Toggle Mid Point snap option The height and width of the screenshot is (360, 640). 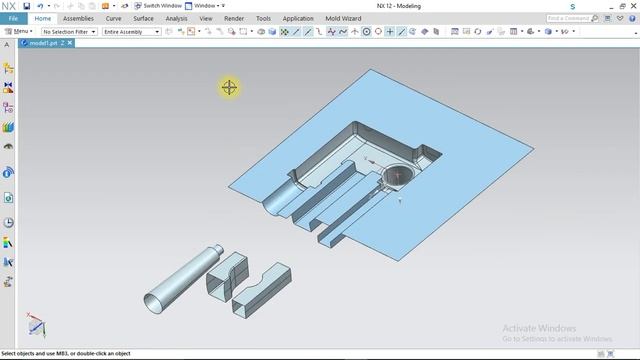point(308,31)
